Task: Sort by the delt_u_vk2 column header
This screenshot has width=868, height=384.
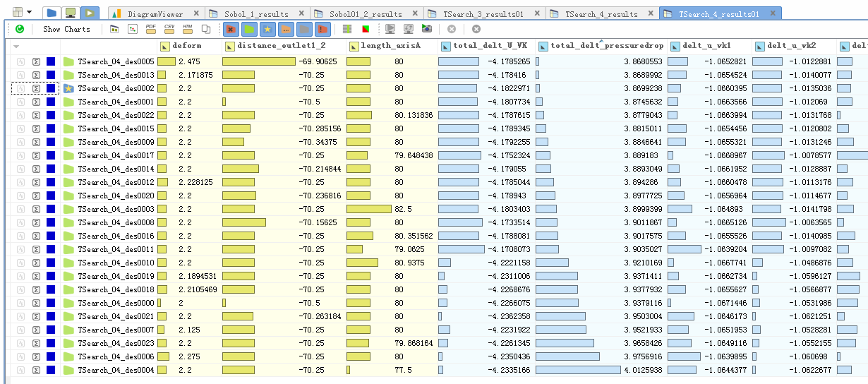Action: click(793, 46)
